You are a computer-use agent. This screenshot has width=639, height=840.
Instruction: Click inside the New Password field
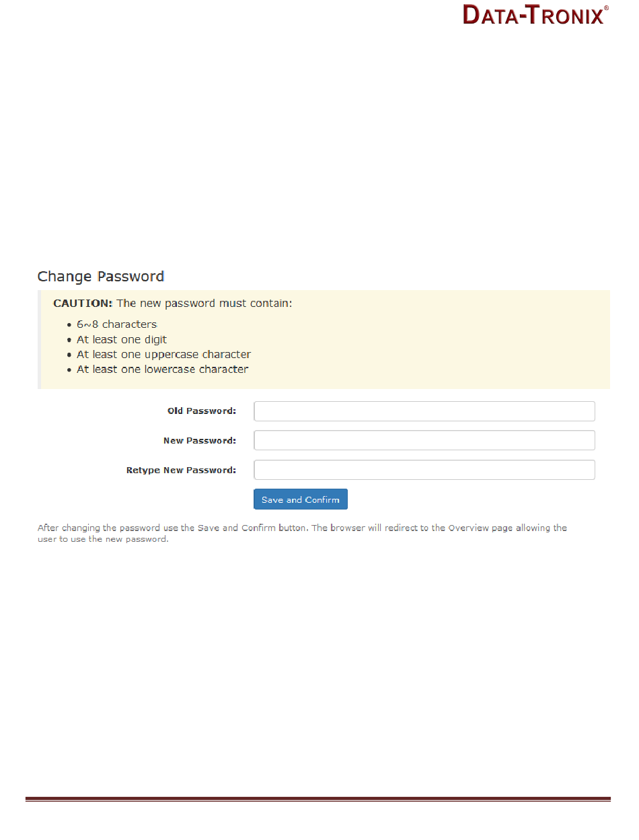coord(424,440)
